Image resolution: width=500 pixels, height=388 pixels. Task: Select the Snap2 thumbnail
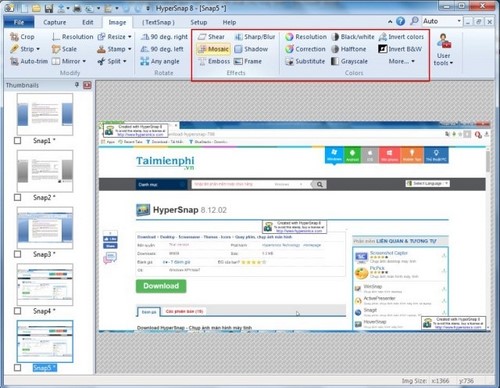pyautogui.click(x=45, y=171)
